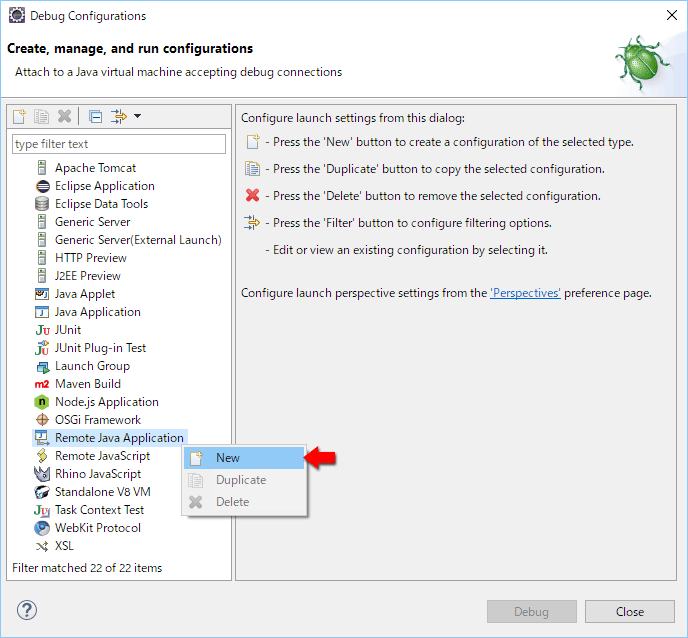This screenshot has width=688, height=638.
Task: Select the JUnit entry
Action: tap(68, 330)
